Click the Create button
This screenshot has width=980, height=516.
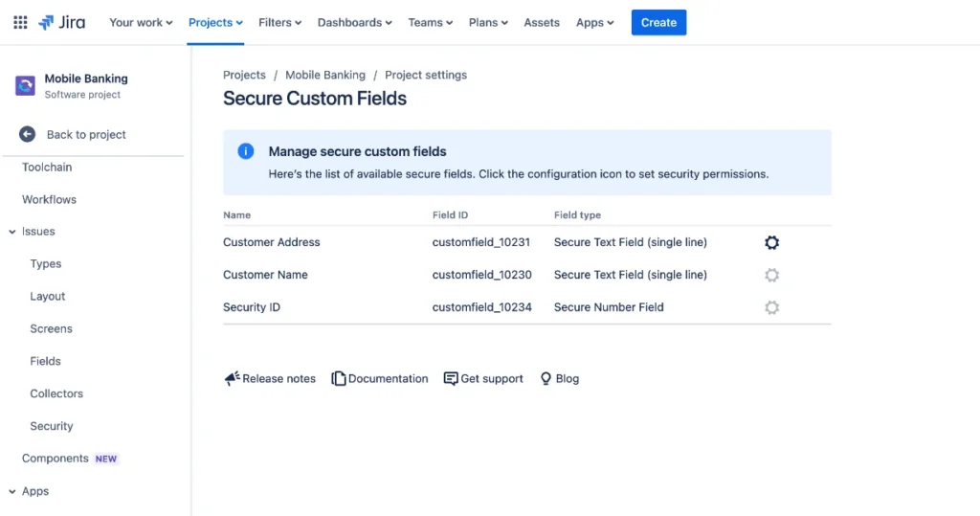point(658,23)
